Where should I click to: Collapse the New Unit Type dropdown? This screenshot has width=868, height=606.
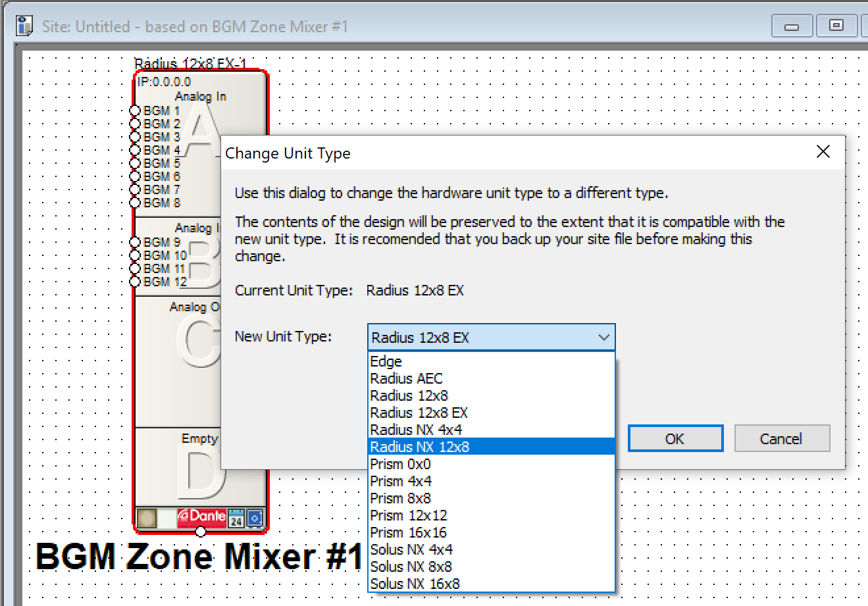tap(603, 338)
